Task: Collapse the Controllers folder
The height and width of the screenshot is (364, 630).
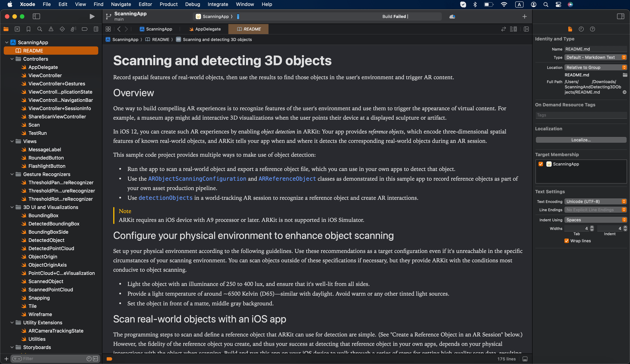Action: tap(12, 59)
